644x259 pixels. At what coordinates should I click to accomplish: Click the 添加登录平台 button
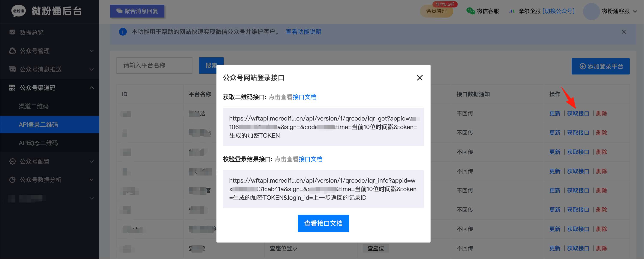(600, 66)
